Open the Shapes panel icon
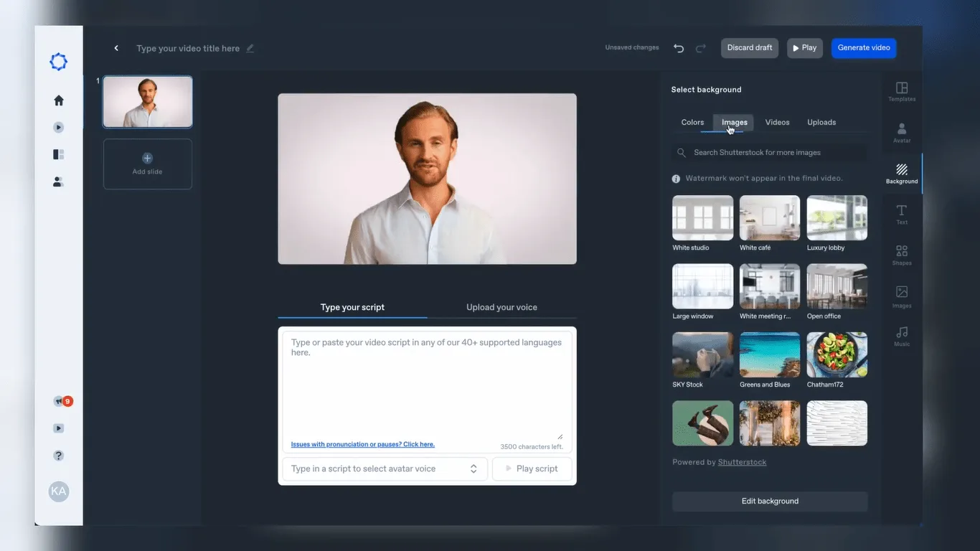Screen dimensions: 980x551 902,251
